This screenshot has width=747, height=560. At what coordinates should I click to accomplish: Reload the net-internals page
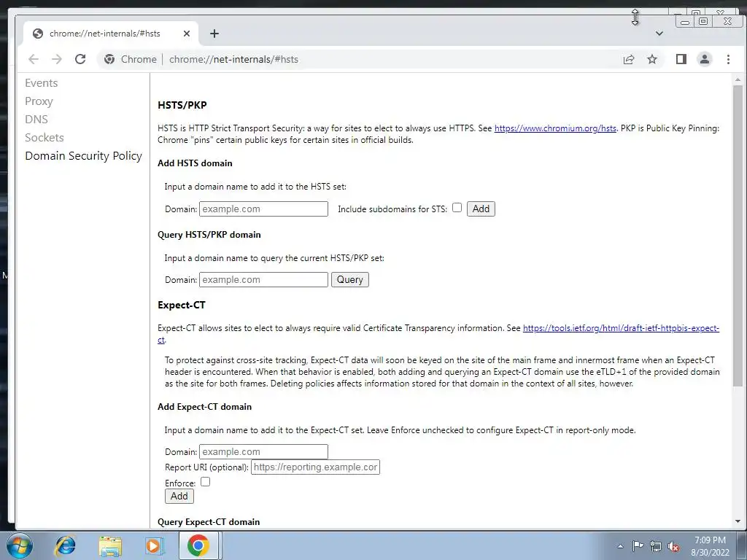coord(80,59)
